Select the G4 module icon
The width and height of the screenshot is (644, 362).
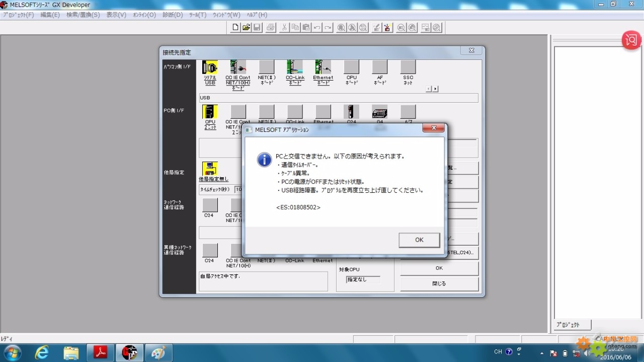tap(380, 112)
